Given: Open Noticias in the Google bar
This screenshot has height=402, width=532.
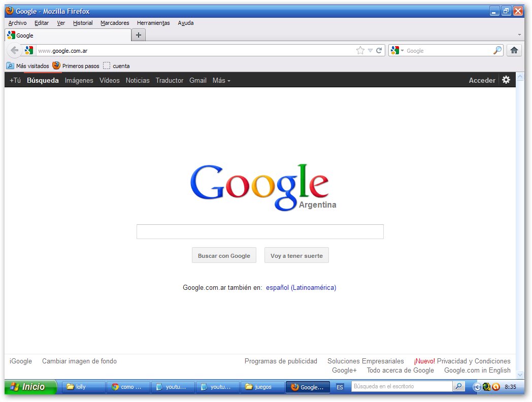Looking at the screenshot, I should (x=138, y=80).
